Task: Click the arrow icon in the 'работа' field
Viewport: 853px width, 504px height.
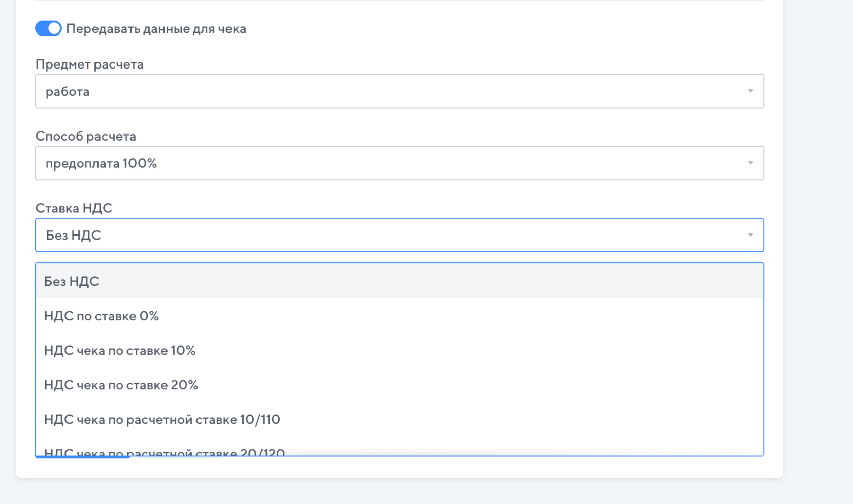Action: pyautogui.click(x=750, y=91)
